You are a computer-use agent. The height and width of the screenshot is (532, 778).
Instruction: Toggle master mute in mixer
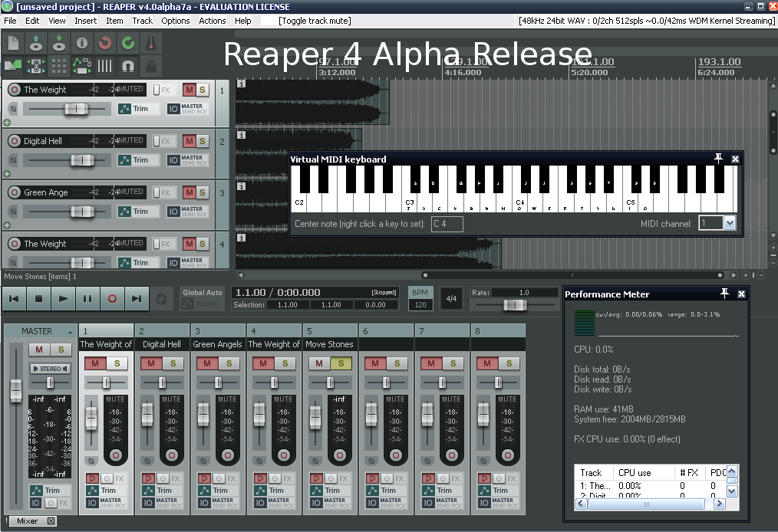[x=39, y=350]
